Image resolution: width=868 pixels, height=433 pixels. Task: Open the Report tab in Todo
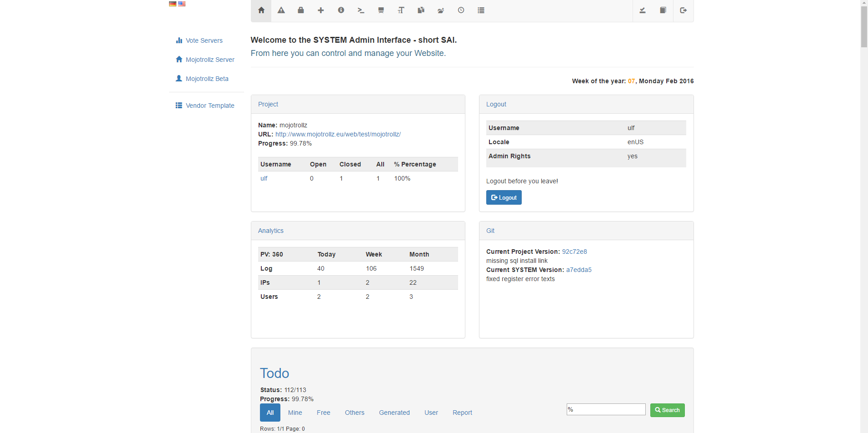click(x=462, y=413)
